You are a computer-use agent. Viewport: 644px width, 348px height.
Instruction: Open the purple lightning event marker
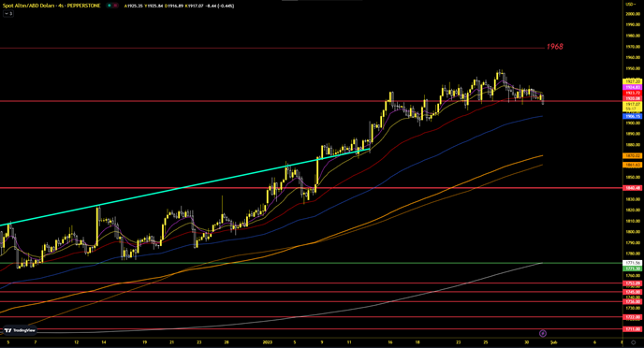[543, 333]
